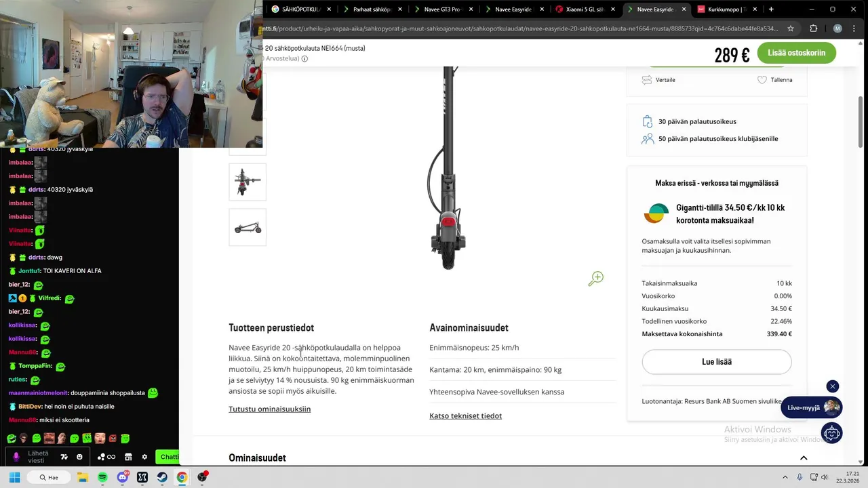Click the chat microphone icon
The width and height of the screenshot is (868, 488).
(x=16, y=457)
